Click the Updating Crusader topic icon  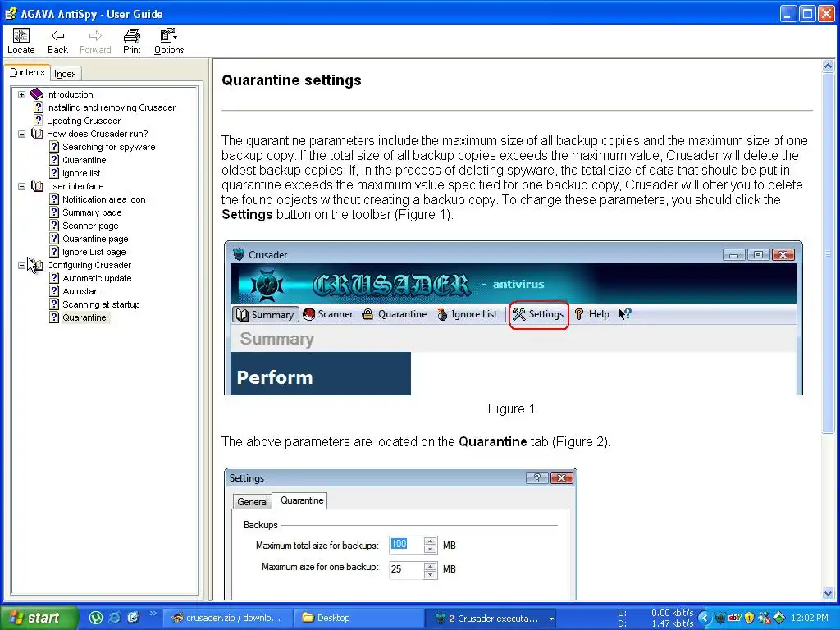coord(38,121)
